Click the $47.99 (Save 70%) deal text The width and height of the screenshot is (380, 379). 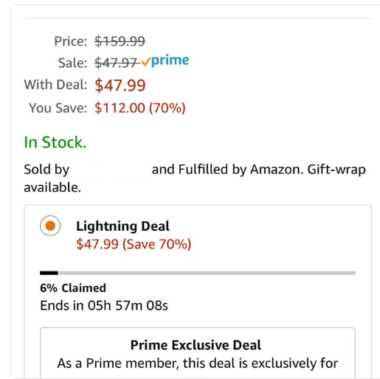(134, 244)
